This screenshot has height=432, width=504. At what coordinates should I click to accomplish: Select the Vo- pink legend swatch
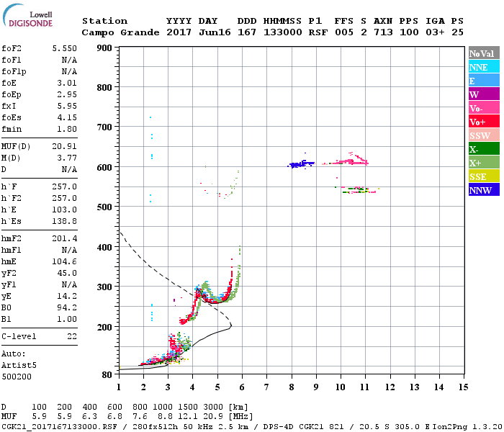pyautogui.click(x=484, y=108)
